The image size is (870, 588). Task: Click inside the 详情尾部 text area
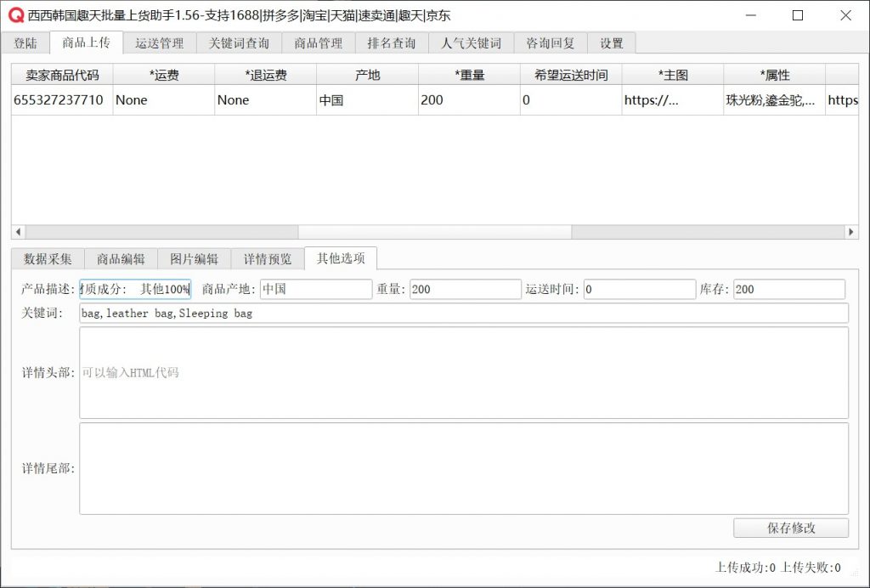(x=463, y=468)
